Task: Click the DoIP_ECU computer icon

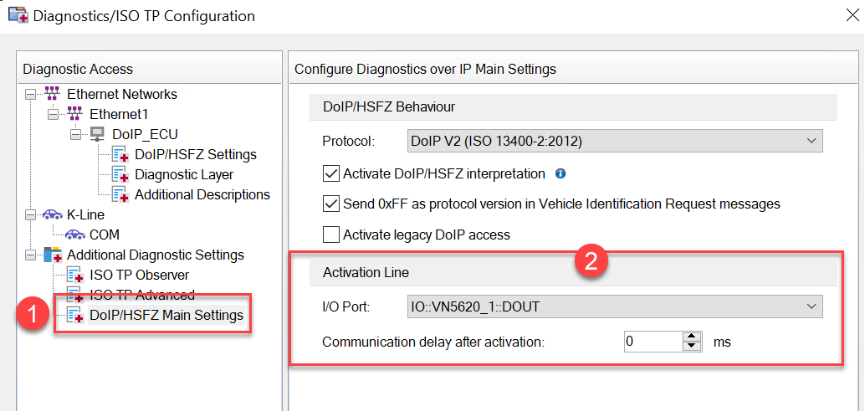Action: [x=98, y=134]
